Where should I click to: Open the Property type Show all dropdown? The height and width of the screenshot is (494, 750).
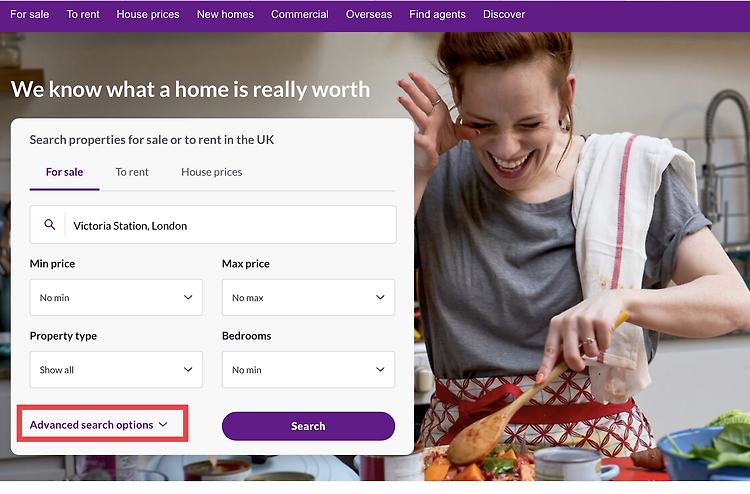tap(116, 370)
